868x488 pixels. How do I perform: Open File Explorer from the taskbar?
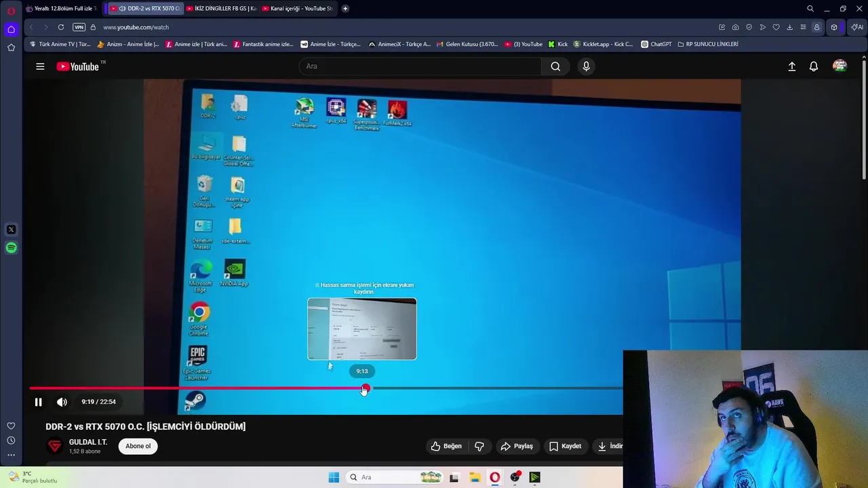[475, 477]
